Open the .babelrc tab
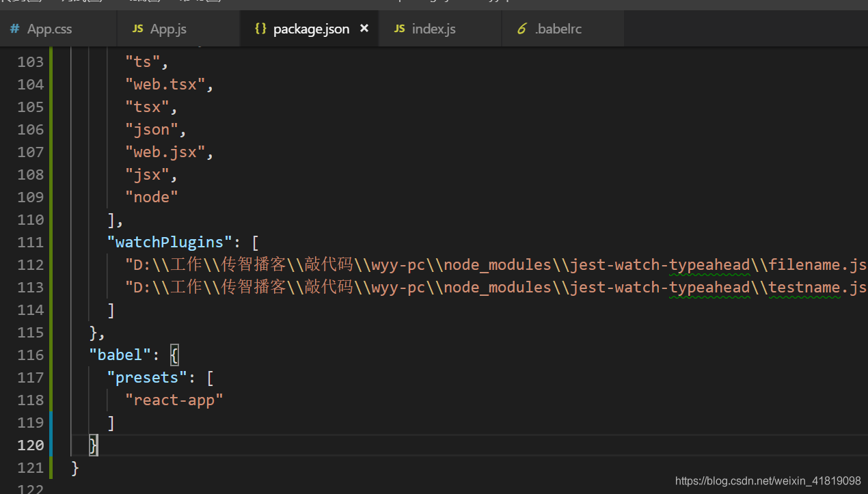Viewport: 868px width, 494px height. [x=563, y=29]
